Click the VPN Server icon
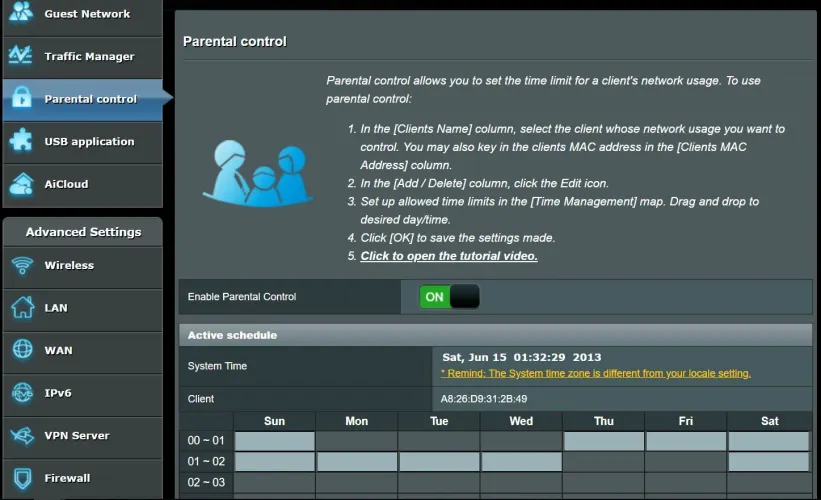 tap(22, 436)
